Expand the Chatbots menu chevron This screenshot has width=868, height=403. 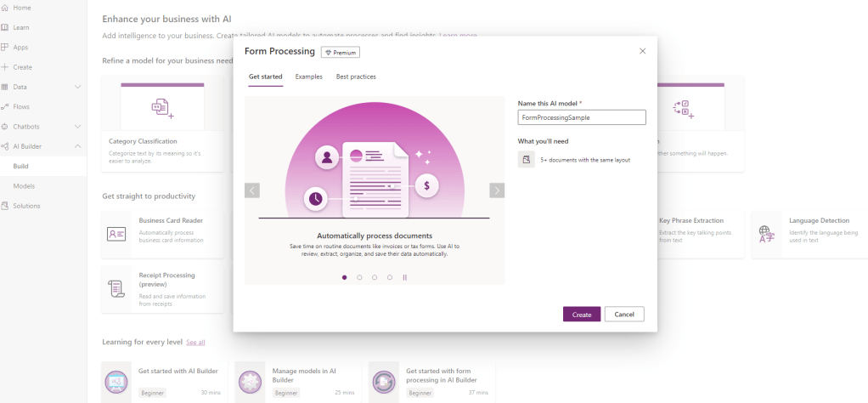(x=78, y=127)
